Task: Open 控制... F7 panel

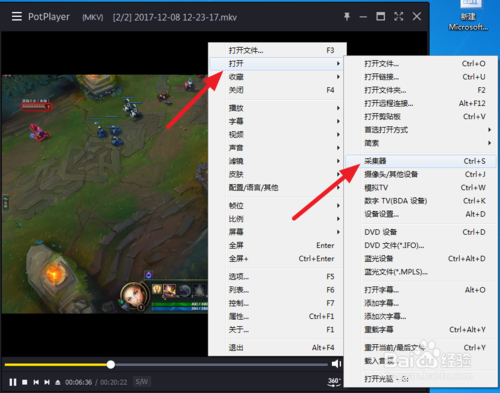Action: click(x=277, y=303)
